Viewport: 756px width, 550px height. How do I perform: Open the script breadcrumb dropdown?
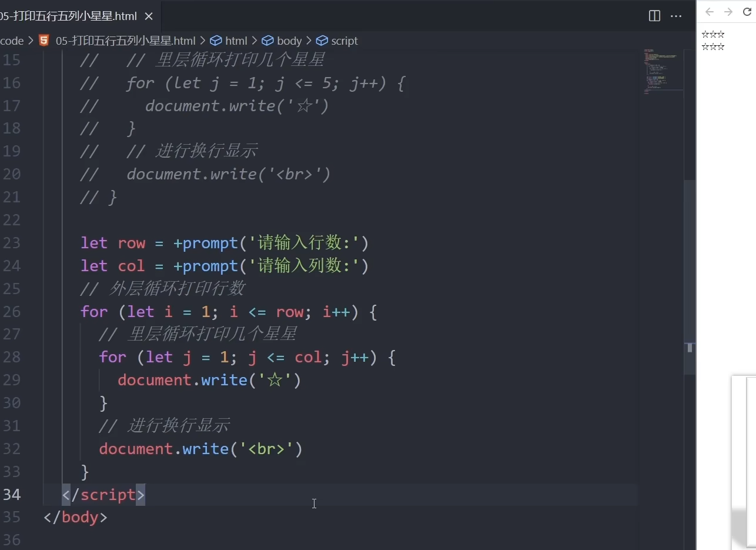pyautogui.click(x=344, y=41)
